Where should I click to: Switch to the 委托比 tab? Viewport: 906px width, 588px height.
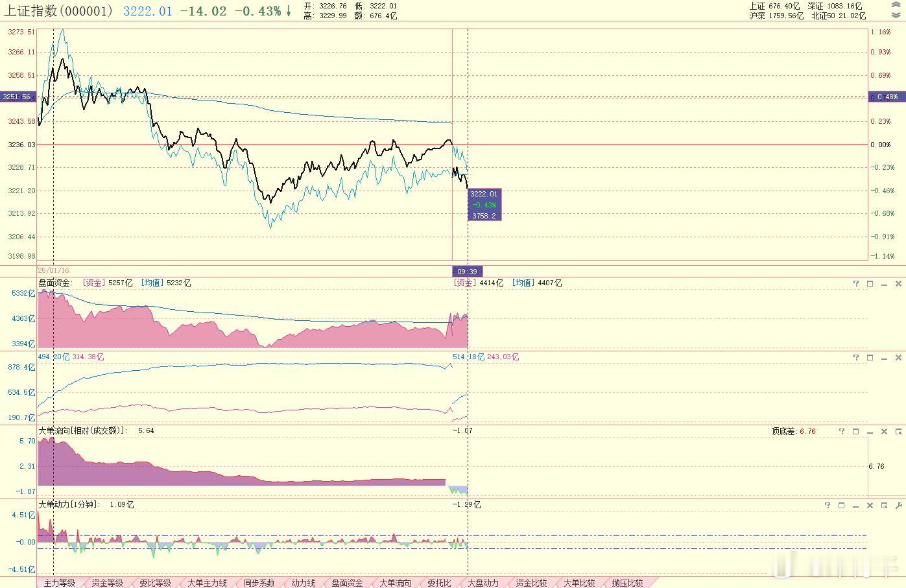(x=440, y=583)
